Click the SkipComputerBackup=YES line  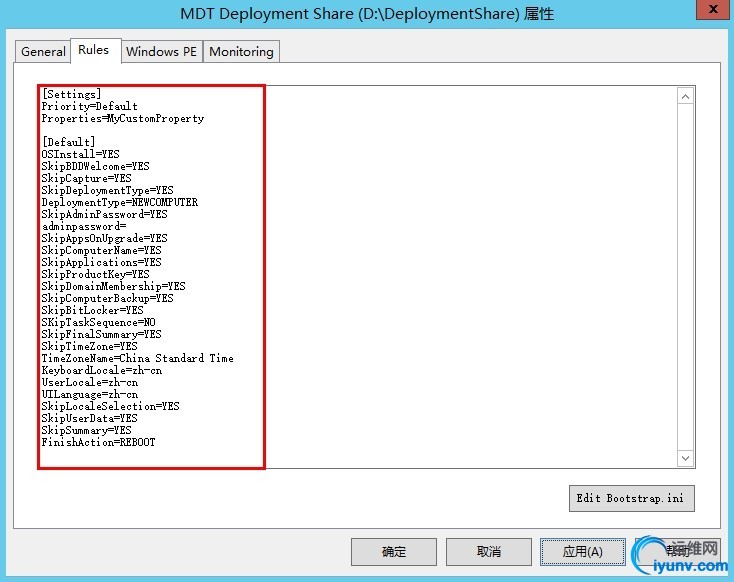pyautogui.click(x=108, y=298)
